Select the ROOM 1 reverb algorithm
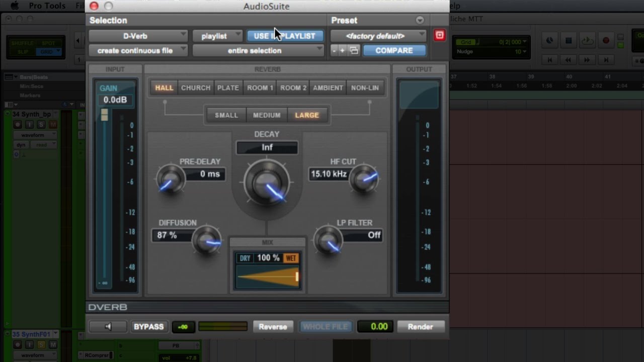 click(260, 87)
